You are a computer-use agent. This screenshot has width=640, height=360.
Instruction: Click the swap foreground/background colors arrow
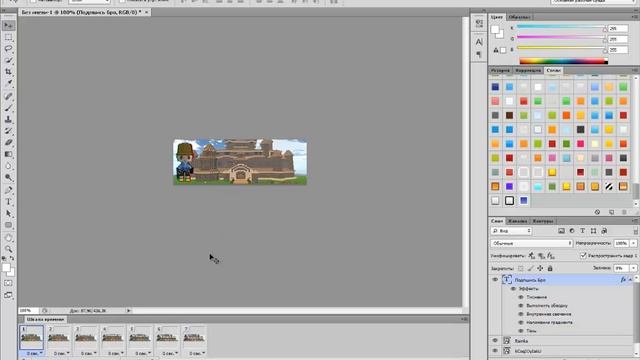pos(11,258)
